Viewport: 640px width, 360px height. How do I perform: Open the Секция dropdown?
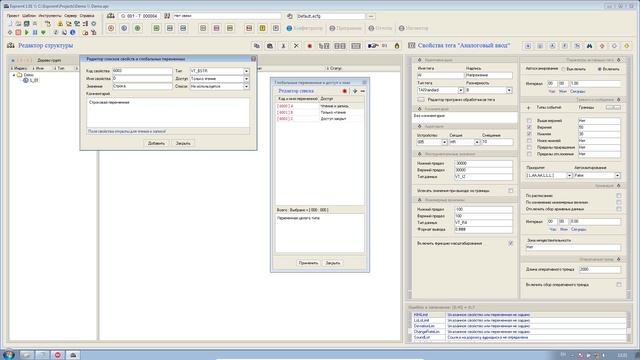477,142
